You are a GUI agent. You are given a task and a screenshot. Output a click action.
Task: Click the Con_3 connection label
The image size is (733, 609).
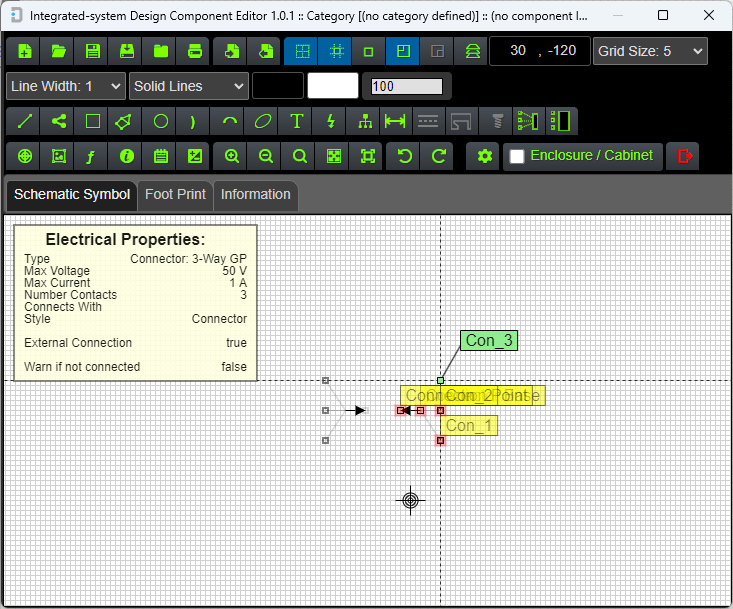pos(489,340)
